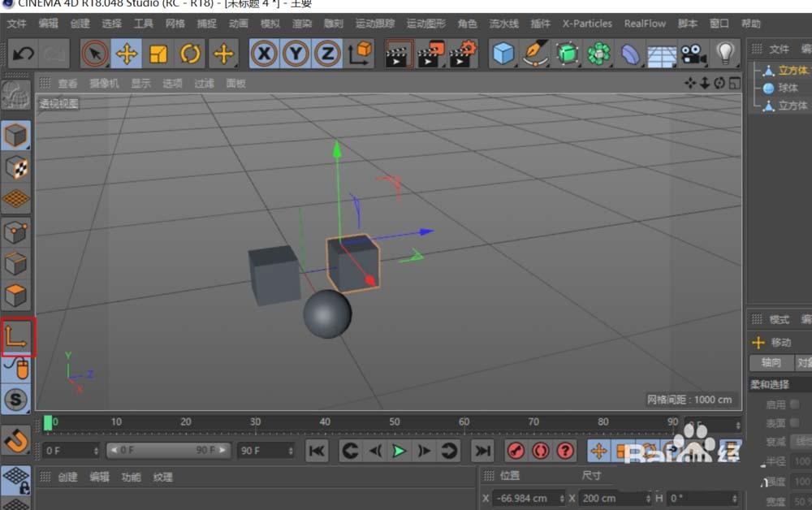
Task: Toggle the Y axis lock
Action: [296, 54]
